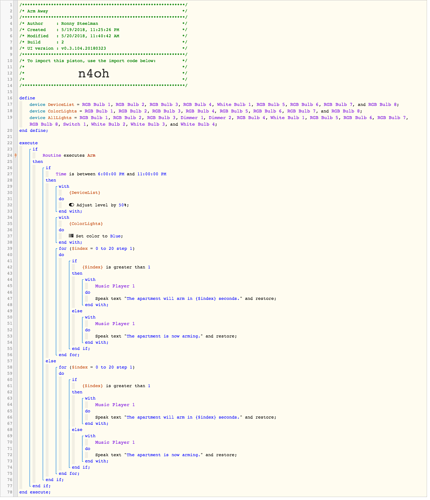Click the orange event marker beside line 24
430x500 pixels.
pyautogui.click(x=15, y=155)
